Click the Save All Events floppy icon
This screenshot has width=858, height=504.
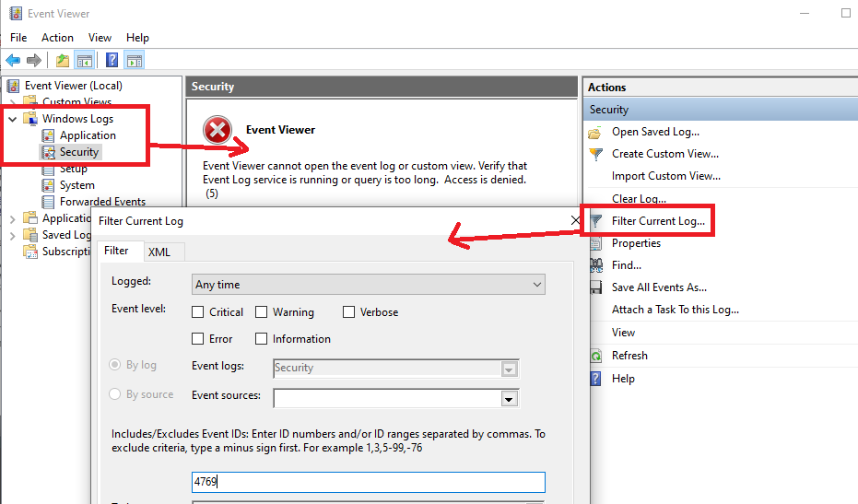pos(596,287)
